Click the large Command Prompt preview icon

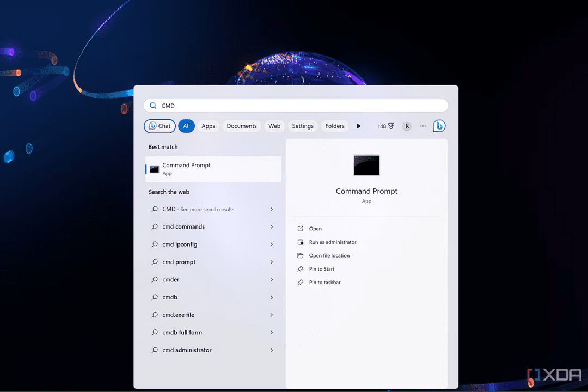pyautogui.click(x=366, y=165)
